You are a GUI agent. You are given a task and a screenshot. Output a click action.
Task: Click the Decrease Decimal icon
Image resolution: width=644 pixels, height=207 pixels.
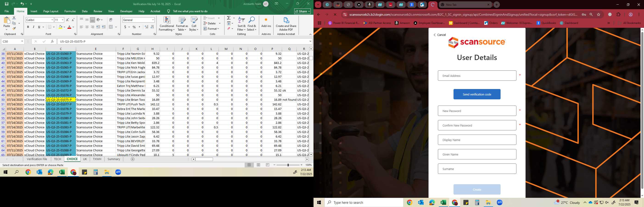(152, 27)
